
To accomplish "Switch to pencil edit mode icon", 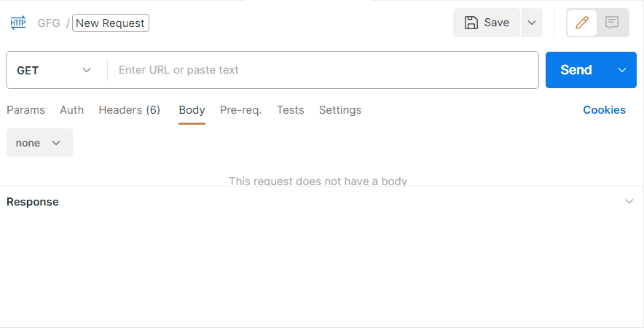I will tap(582, 23).
